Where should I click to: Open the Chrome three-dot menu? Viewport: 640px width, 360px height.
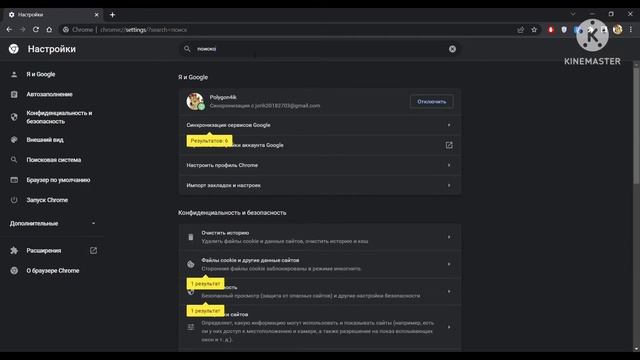click(x=631, y=30)
